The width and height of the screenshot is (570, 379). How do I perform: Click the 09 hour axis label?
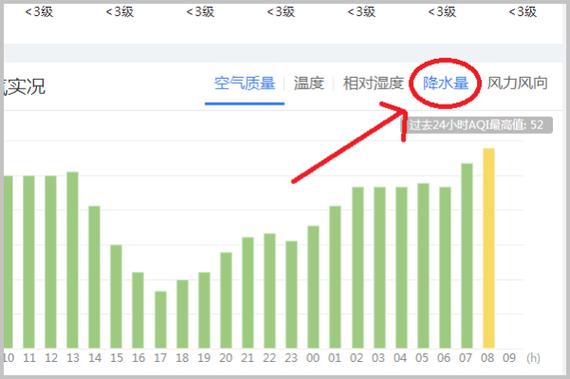(509, 358)
